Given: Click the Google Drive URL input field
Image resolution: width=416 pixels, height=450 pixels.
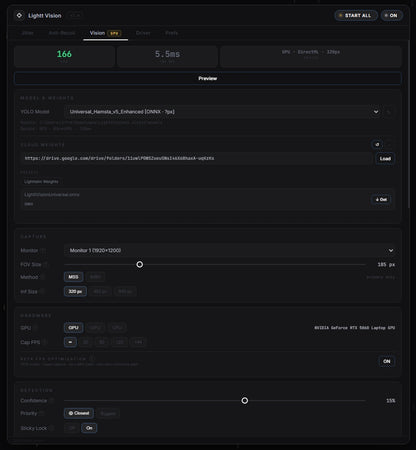Looking at the screenshot, I should click(x=197, y=158).
